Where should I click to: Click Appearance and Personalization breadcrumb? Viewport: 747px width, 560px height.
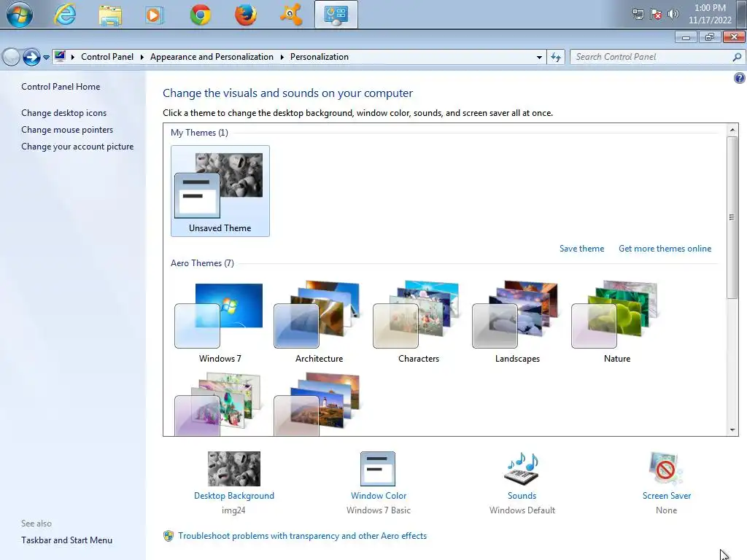(212, 57)
